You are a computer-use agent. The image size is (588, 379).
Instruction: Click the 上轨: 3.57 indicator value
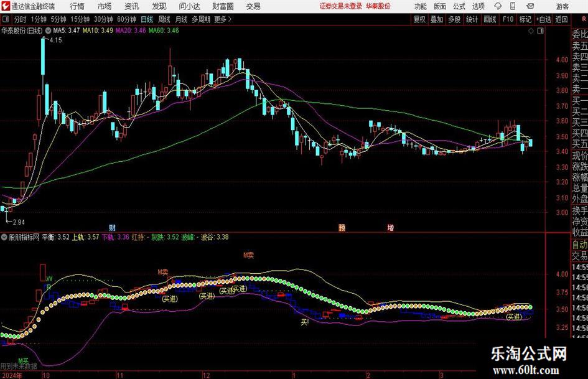point(85,237)
